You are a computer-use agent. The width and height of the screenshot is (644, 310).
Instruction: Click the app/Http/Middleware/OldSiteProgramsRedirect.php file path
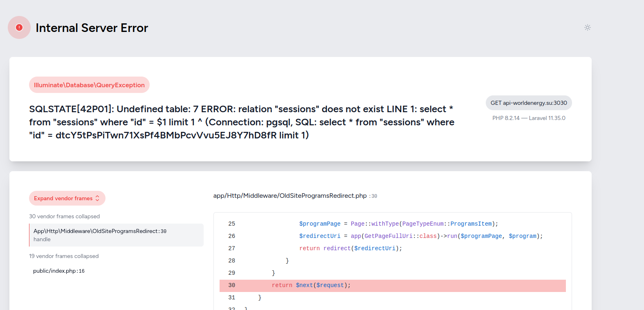[290, 196]
